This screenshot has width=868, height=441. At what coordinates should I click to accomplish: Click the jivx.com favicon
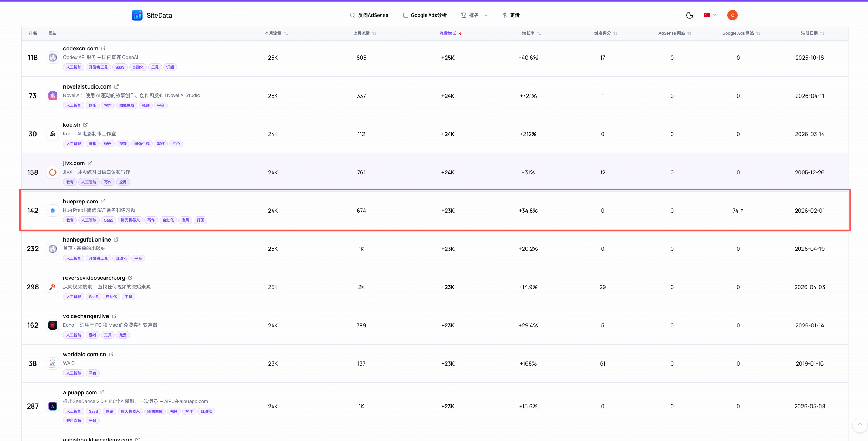[53, 172]
